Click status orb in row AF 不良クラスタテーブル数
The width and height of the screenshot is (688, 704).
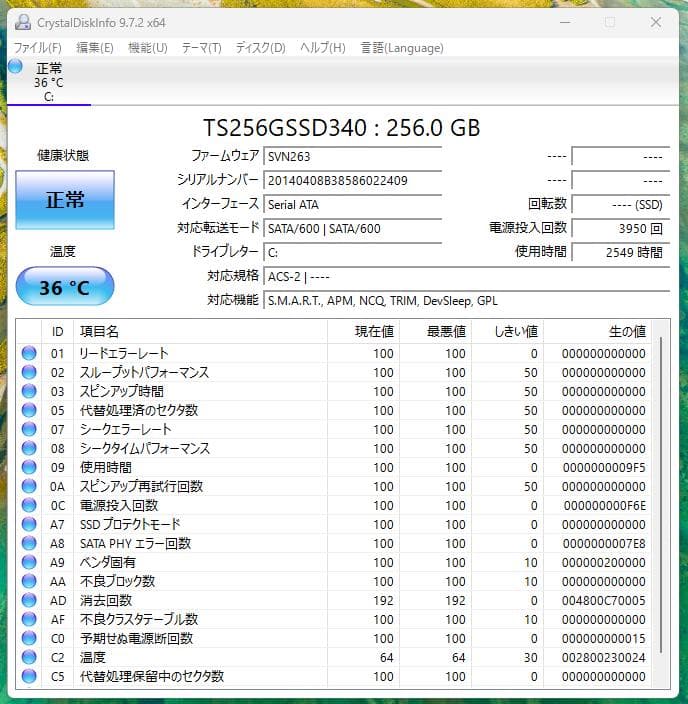(x=29, y=619)
